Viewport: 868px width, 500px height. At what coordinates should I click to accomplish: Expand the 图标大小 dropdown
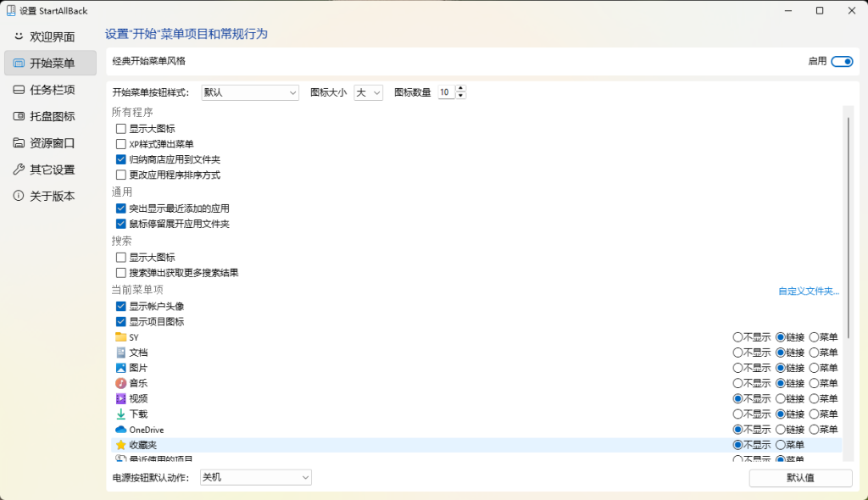coord(369,92)
